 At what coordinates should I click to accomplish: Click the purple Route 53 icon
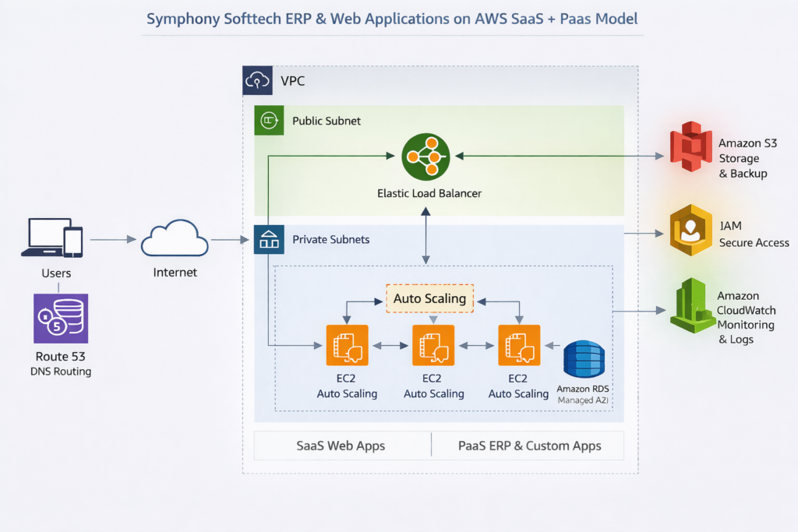[61, 319]
